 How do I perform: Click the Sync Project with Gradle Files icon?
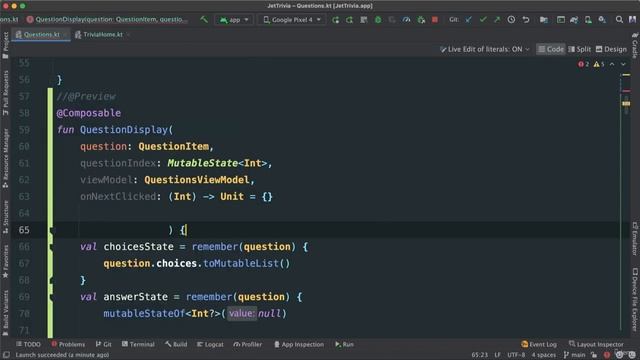(x=574, y=20)
